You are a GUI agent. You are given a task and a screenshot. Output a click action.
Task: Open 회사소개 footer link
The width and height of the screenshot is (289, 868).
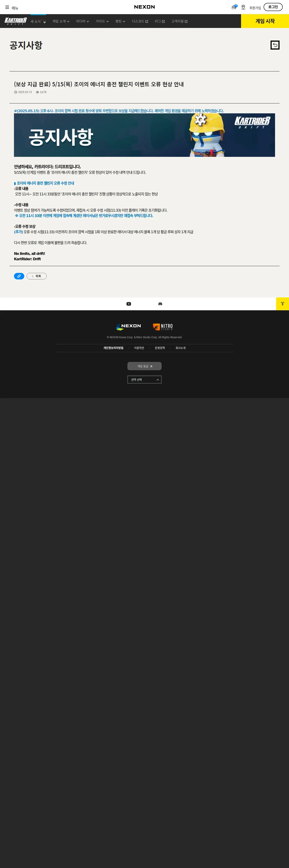tap(181, 348)
